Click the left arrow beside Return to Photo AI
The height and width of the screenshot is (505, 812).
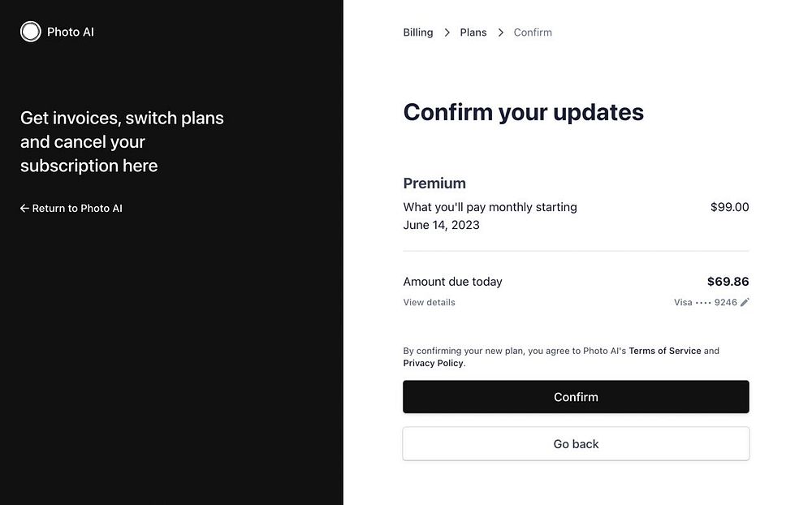point(24,209)
